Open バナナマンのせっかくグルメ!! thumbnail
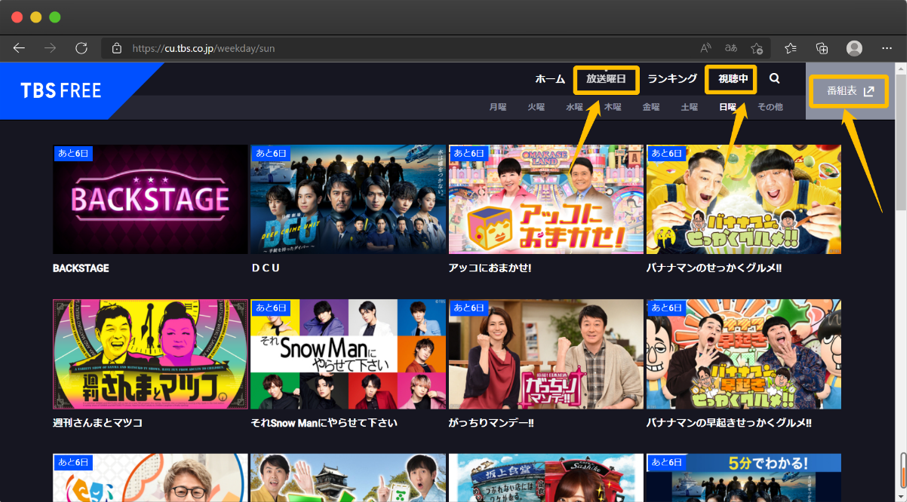907x502 pixels. pyautogui.click(x=744, y=199)
